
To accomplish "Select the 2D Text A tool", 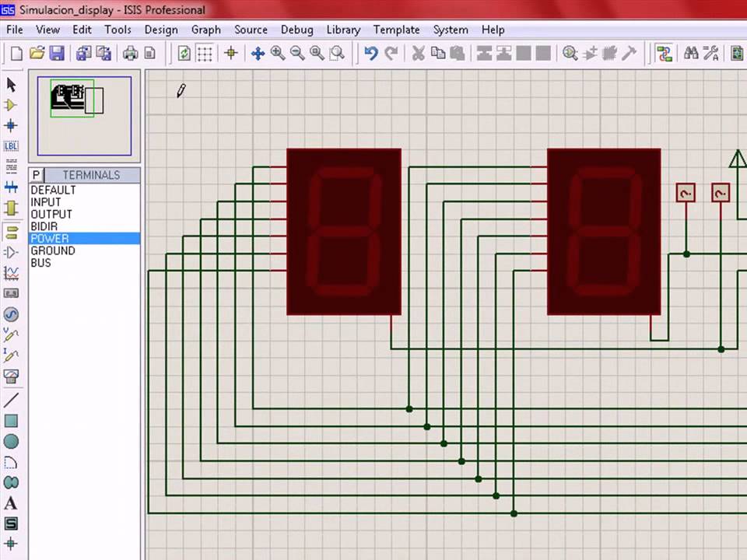I will tap(11, 503).
